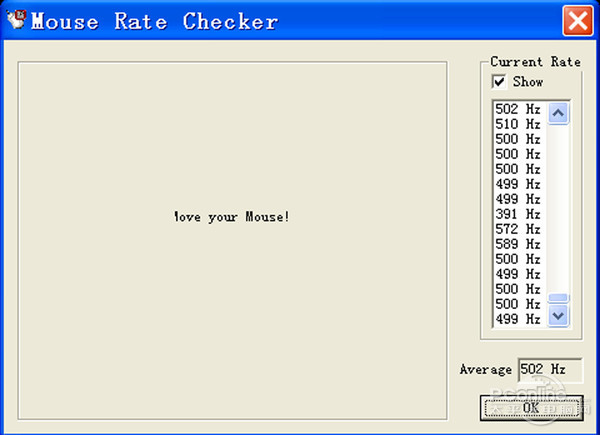Close the Mouse Rate Checker window
This screenshot has width=600, height=435.
[576, 20]
